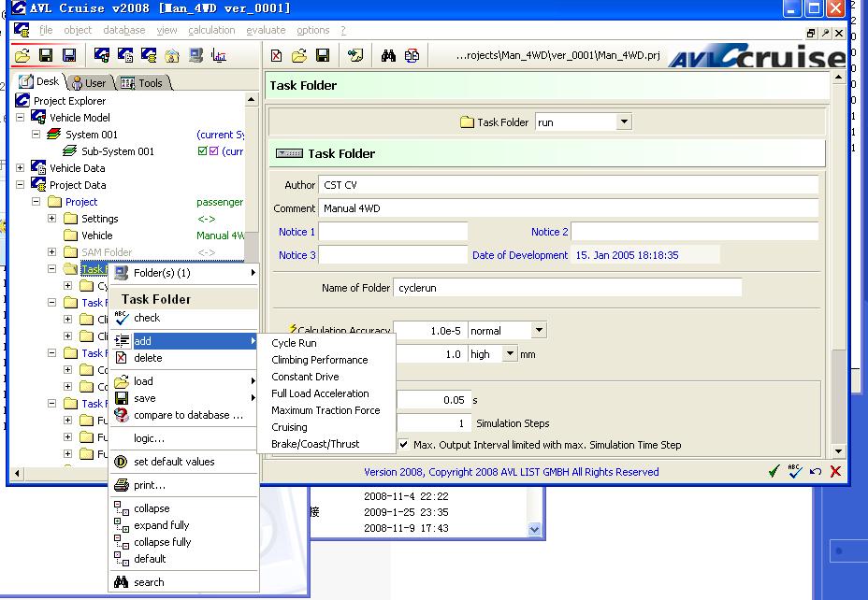Click the load folder icon in the right toolbar
This screenshot has width=868, height=600.
[x=299, y=55]
